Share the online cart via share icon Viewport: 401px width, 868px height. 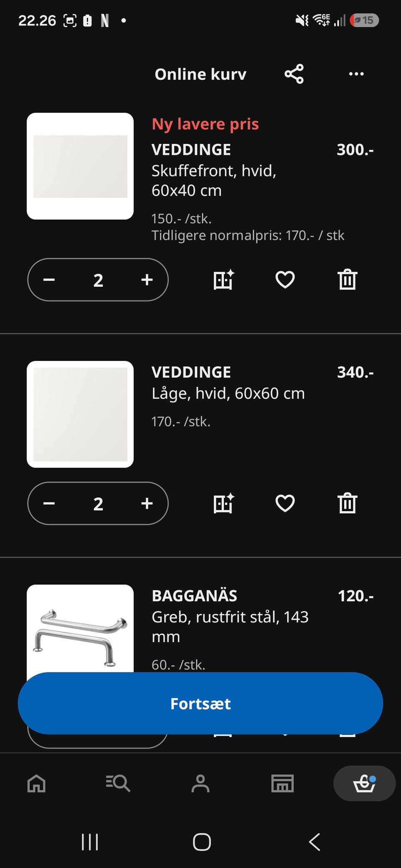pos(294,74)
